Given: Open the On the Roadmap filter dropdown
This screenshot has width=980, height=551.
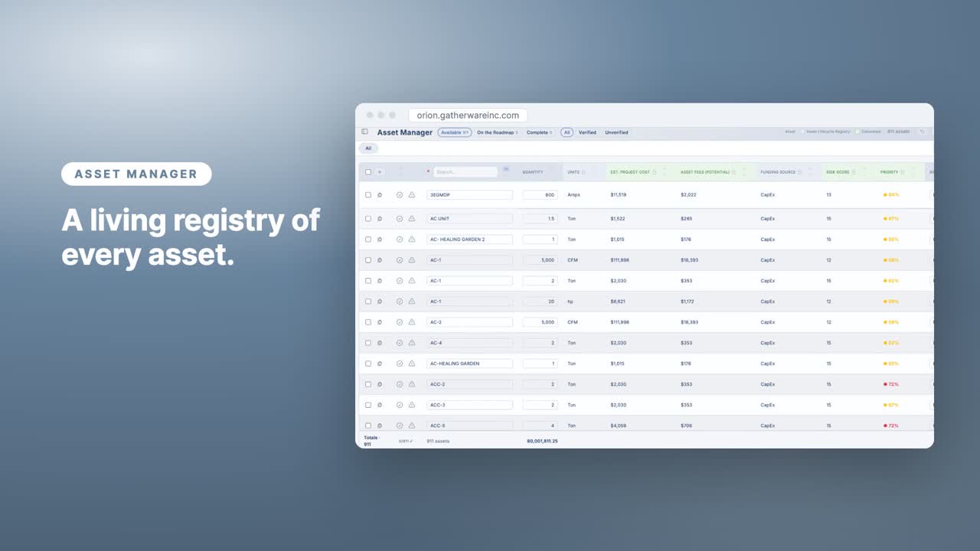Looking at the screenshot, I should tap(498, 132).
